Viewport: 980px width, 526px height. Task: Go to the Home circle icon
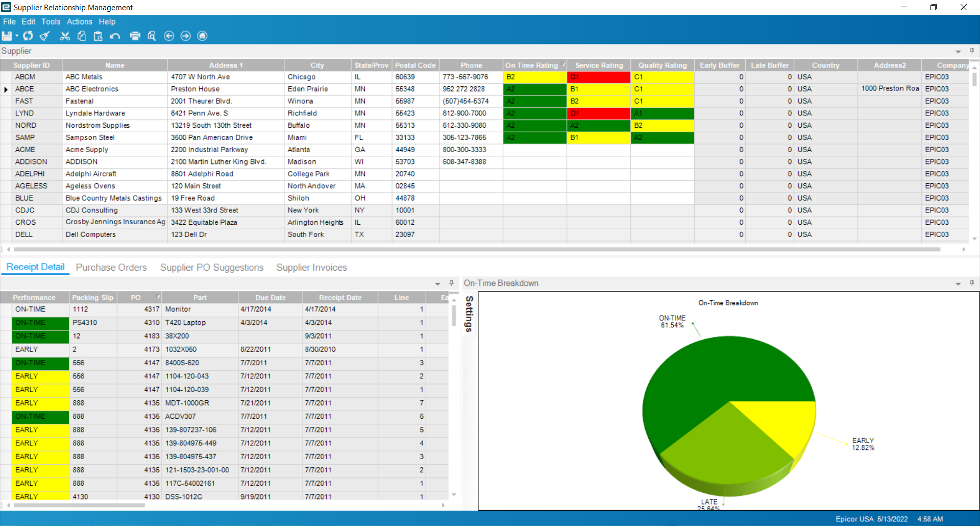203,36
